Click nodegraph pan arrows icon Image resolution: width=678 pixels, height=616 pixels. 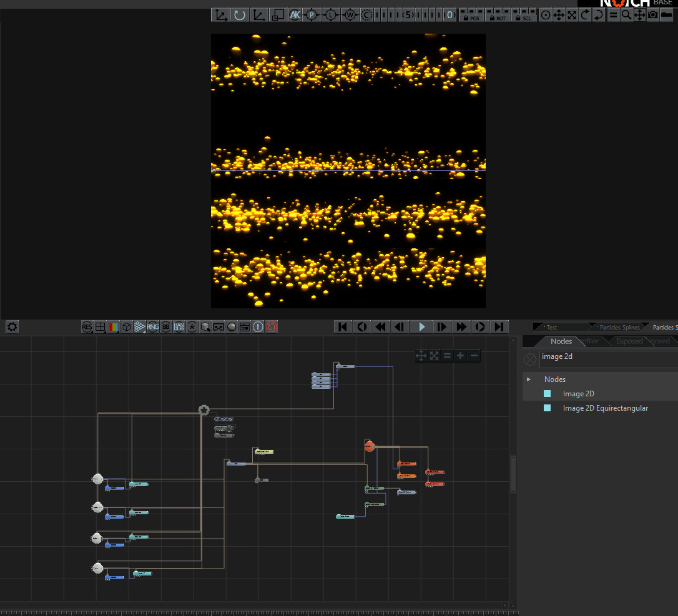coord(421,356)
